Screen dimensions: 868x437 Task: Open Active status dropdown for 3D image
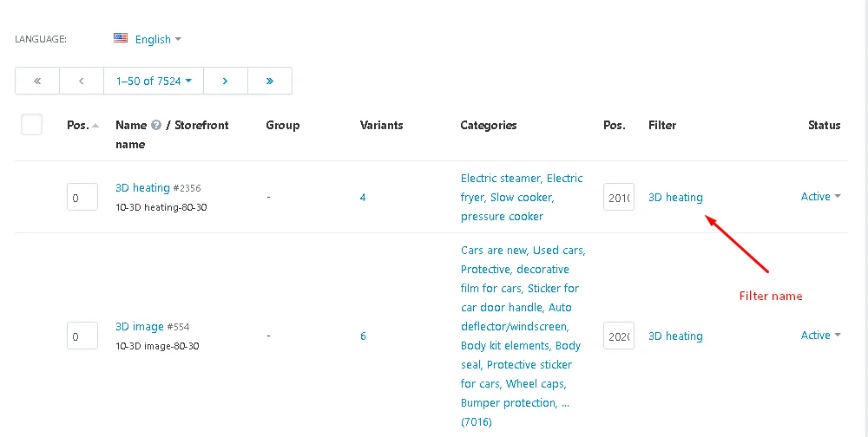[820, 336]
